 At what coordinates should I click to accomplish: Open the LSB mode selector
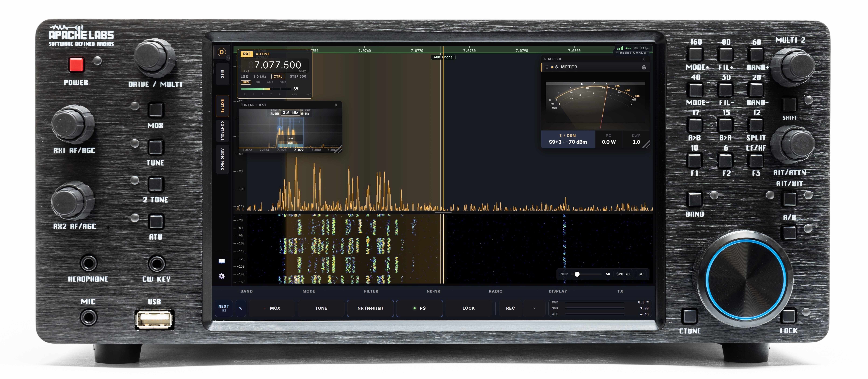244,77
